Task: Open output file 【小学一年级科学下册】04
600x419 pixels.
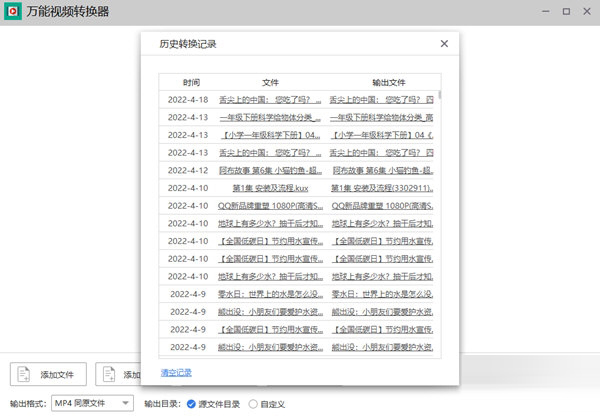Action: tap(382, 135)
